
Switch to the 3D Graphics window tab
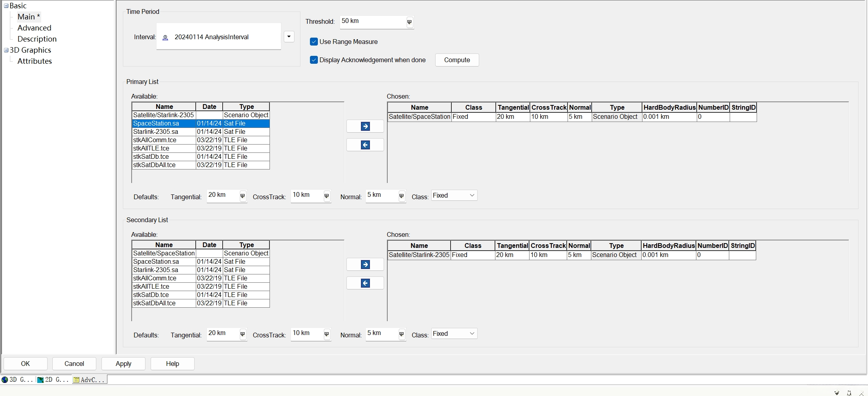[x=18, y=380]
